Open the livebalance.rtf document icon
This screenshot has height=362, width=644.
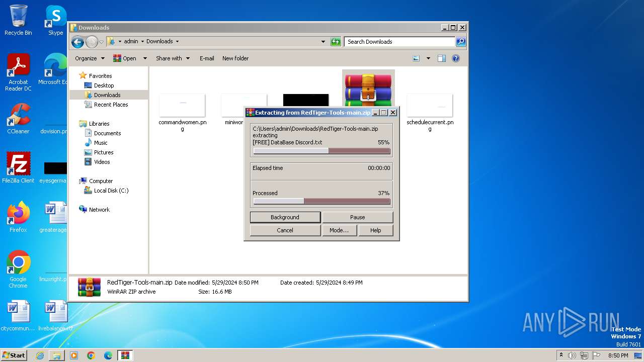55,316
